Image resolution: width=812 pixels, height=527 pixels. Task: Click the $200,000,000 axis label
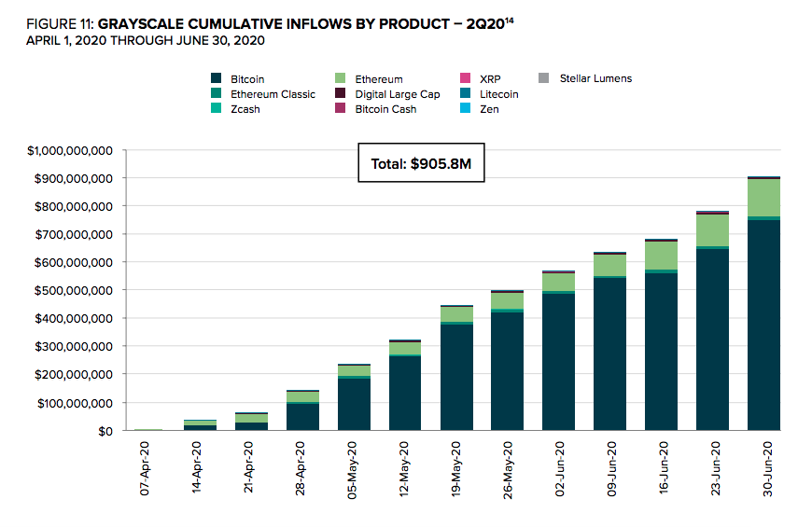click(x=74, y=374)
